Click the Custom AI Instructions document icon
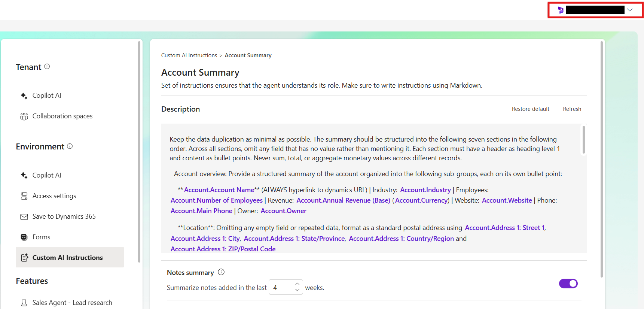This screenshot has height=309, width=644. tap(25, 257)
